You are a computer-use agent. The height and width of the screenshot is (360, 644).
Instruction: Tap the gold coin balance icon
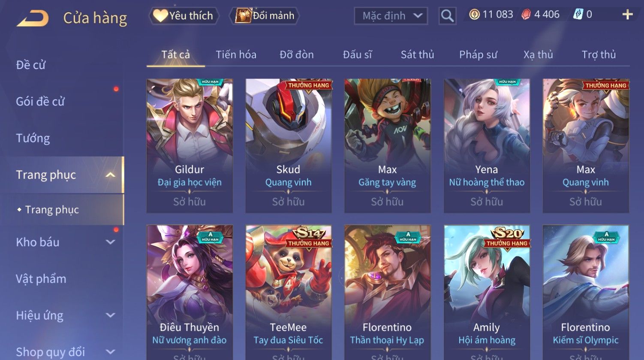[x=474, y=15]
